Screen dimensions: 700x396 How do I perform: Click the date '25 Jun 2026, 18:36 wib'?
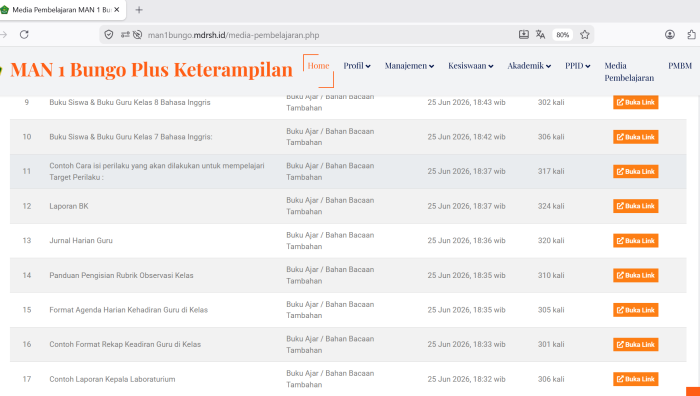(x=467, y=241)
